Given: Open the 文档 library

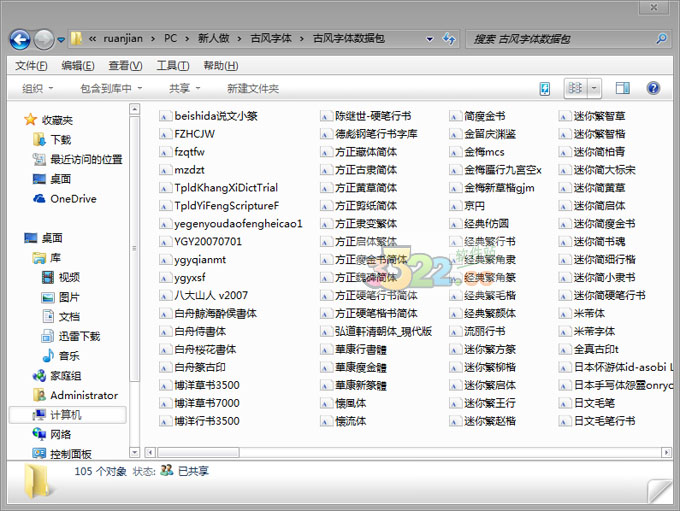Looking at the screenshot, I should tap(60, 317).
